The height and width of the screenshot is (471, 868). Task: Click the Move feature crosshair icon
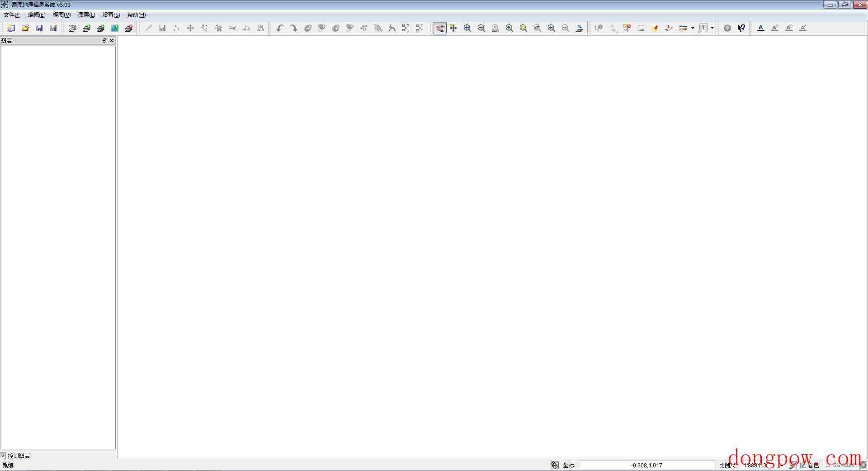click(x=190, y=28)
